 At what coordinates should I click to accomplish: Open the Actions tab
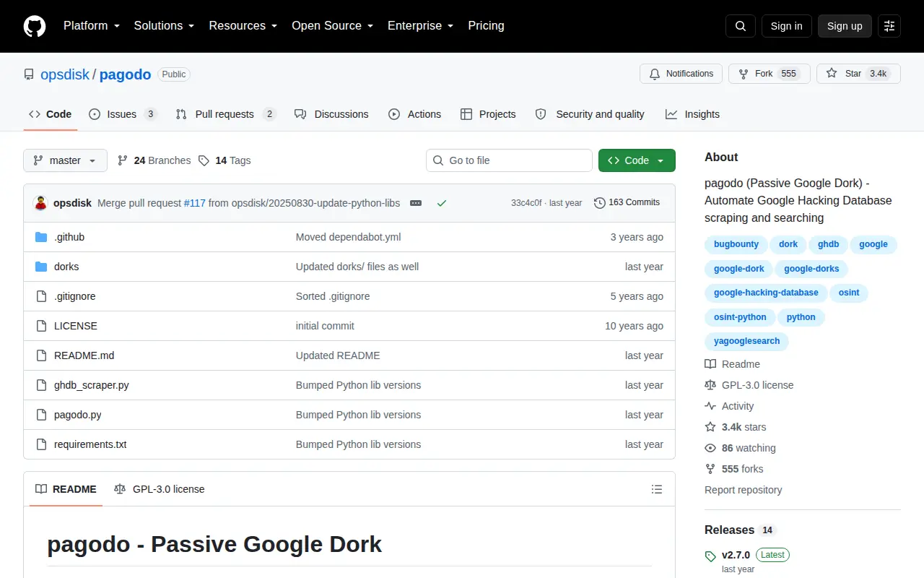coord(414,114)
